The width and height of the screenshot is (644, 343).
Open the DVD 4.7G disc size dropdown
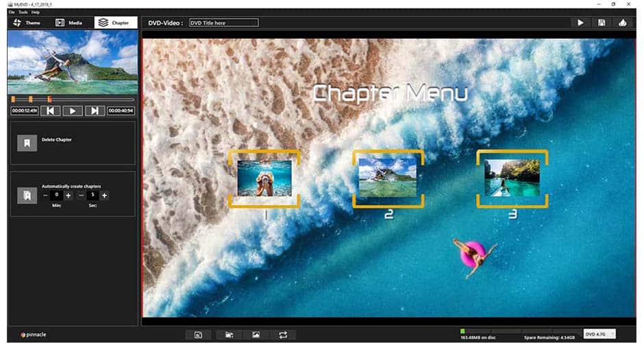(x=599, y=334)
